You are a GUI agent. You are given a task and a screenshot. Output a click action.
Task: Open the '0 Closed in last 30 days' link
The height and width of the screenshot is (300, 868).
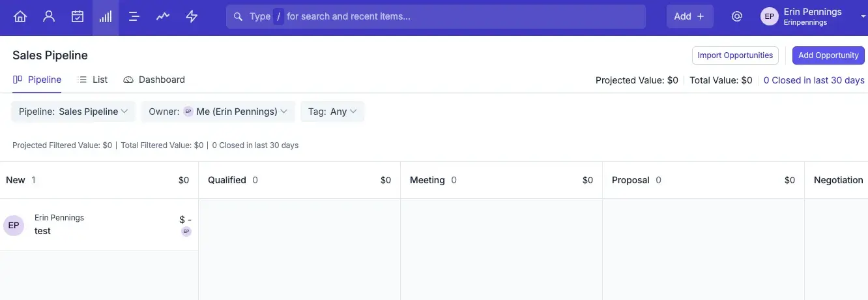pyautogui.click(x=814, y=80)
